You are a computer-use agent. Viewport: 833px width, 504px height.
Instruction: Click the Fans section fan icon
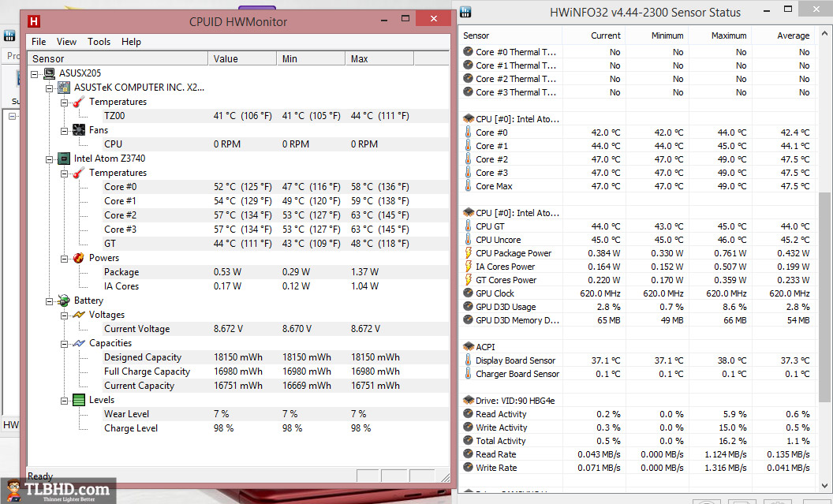tap(79, 130)
